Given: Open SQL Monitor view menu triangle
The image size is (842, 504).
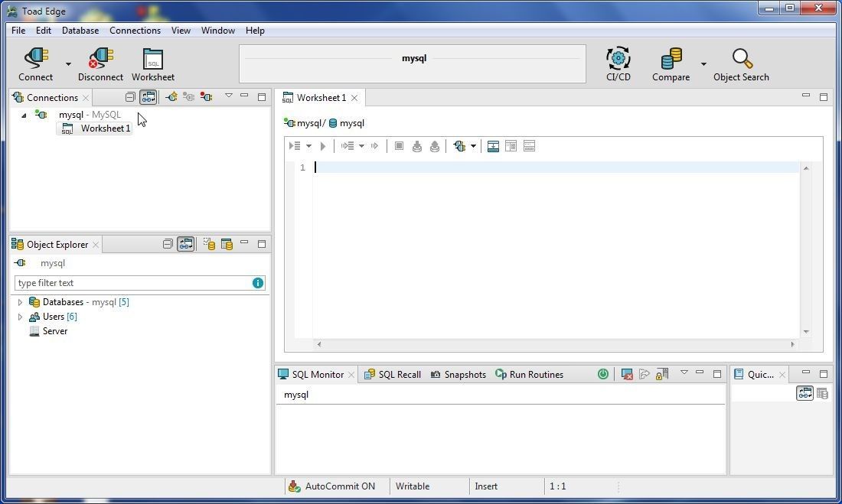Looking at the screenshot, I should coord(684,372).
